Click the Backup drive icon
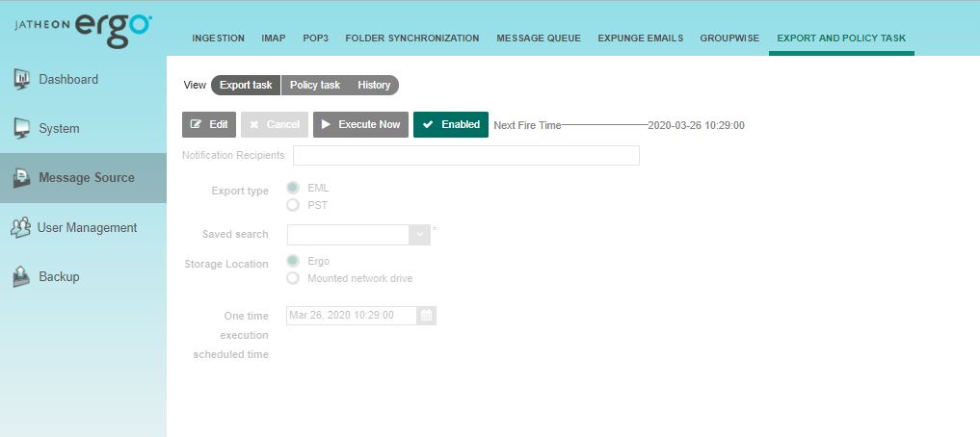Image resolution: width=980 pixels, height=437 pixels. 21,276
